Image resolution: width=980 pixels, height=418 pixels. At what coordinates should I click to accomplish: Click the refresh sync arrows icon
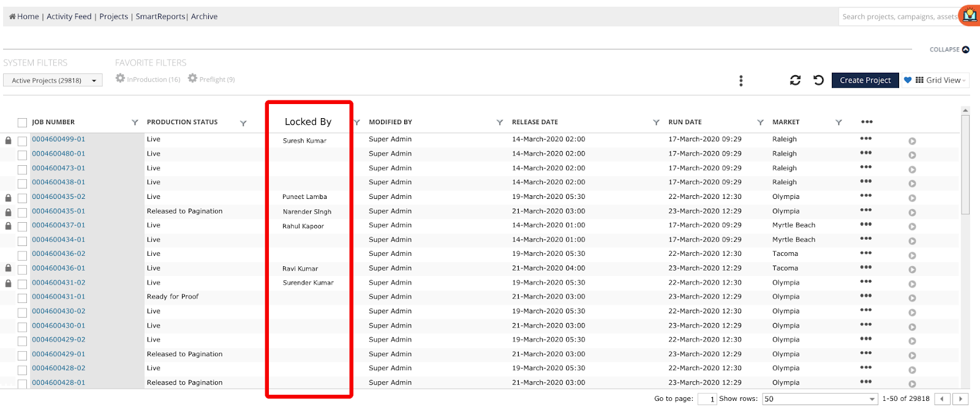795,80
